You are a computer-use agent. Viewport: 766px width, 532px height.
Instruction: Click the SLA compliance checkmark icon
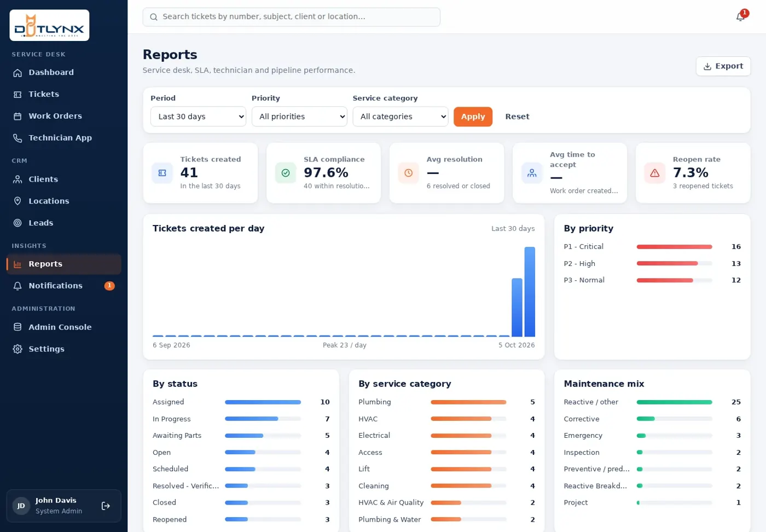pyautogui.click(x=286, y=173)
